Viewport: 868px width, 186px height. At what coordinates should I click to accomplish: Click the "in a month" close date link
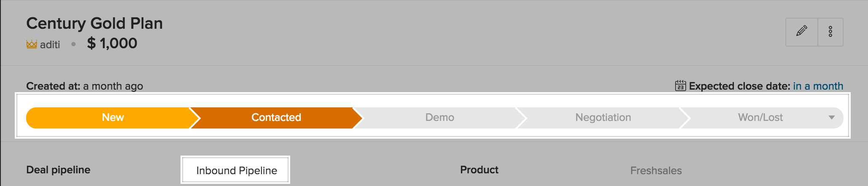pyautogui.click(x=818, y=86)
